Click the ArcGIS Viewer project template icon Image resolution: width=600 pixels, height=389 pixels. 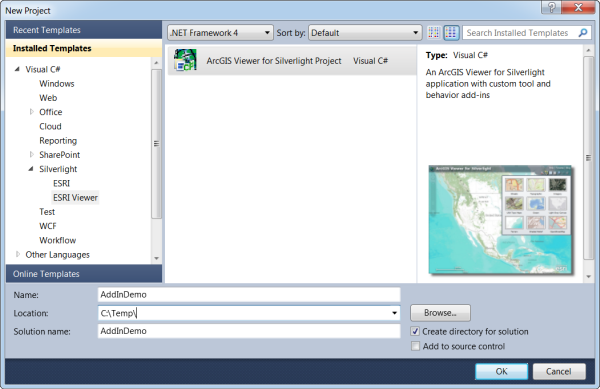click(185, 60)
